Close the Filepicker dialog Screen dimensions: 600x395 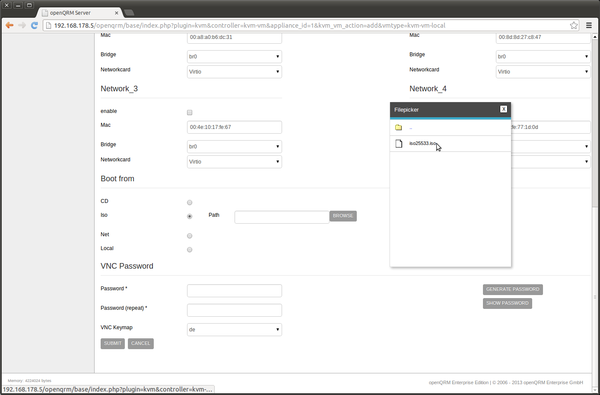(x=504, y=109)
